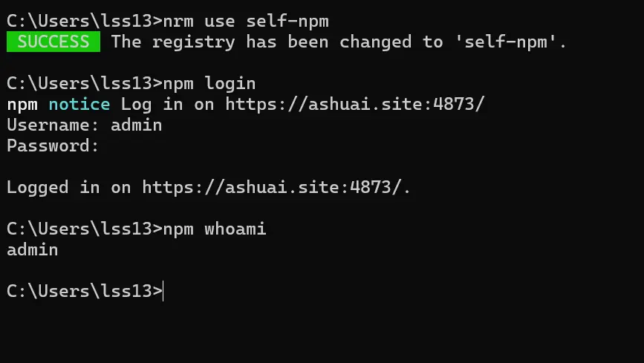
Task: Open the URL in the 'Logged in on' line
Action: (276, 187)
